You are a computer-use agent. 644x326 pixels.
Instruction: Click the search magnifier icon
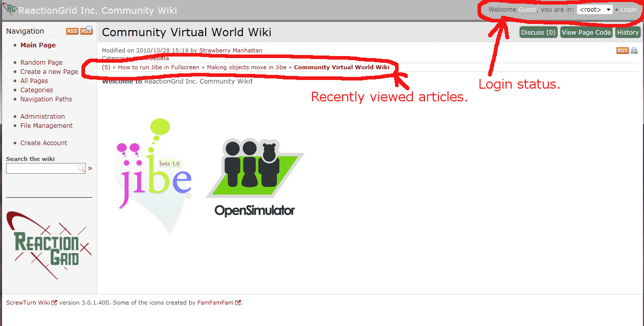81,168
